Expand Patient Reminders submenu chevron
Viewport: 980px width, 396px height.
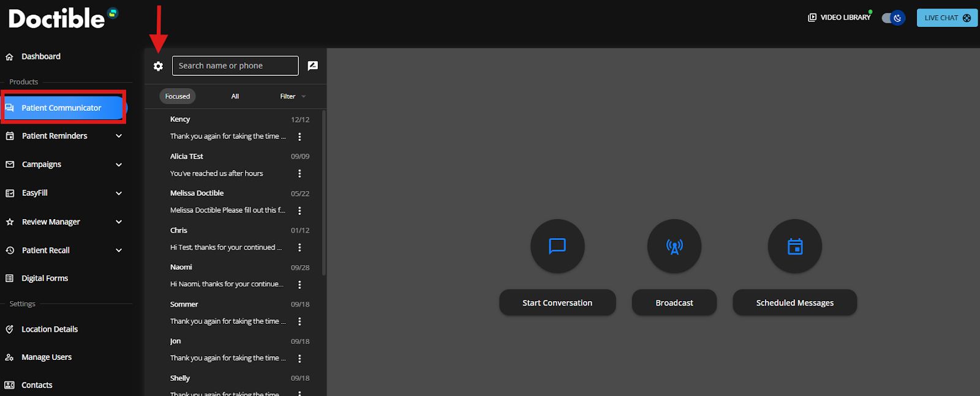point(119,136)
